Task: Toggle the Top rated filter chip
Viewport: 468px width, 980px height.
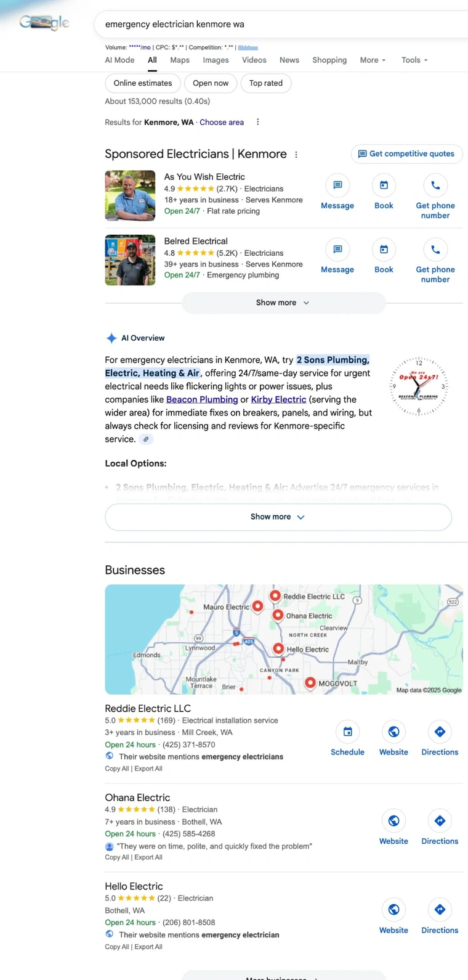Action: [x=266, y=83]
